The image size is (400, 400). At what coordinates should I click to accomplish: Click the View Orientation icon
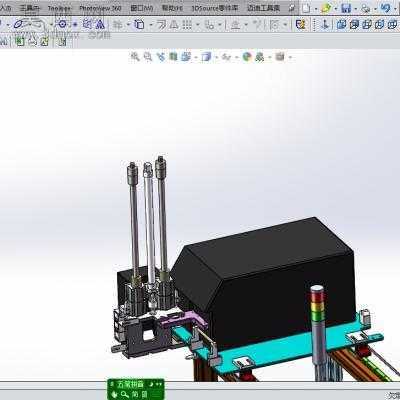click(186, 57)
